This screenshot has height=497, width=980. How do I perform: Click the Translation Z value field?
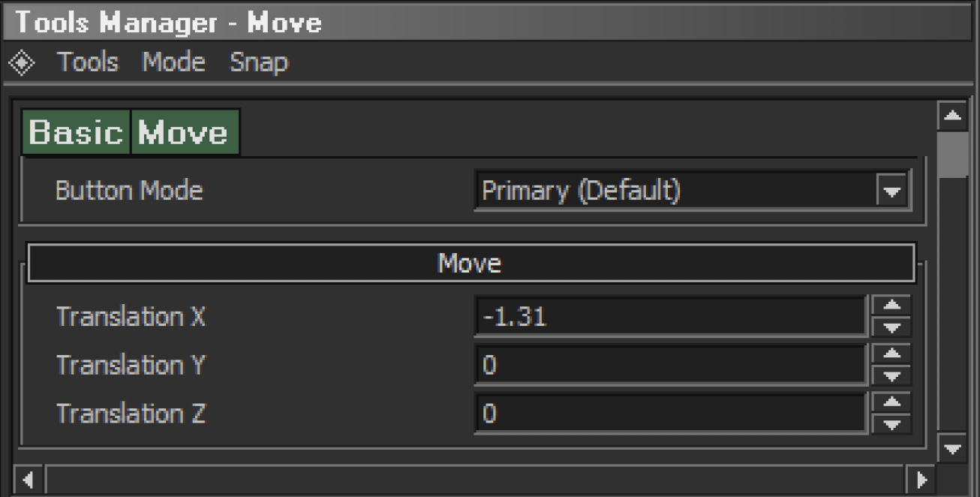(x=670, y=414)
